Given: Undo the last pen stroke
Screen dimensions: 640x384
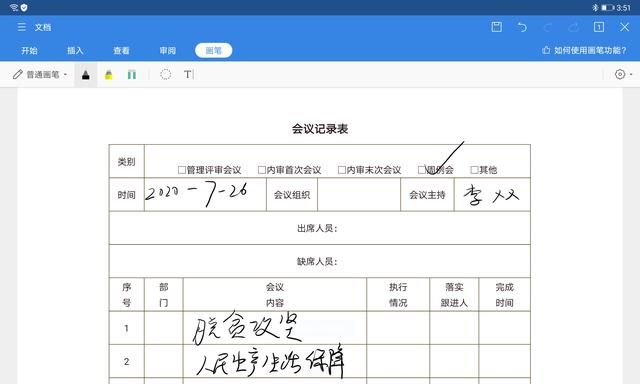Looking at the screenshot, I should click(522, 27).
